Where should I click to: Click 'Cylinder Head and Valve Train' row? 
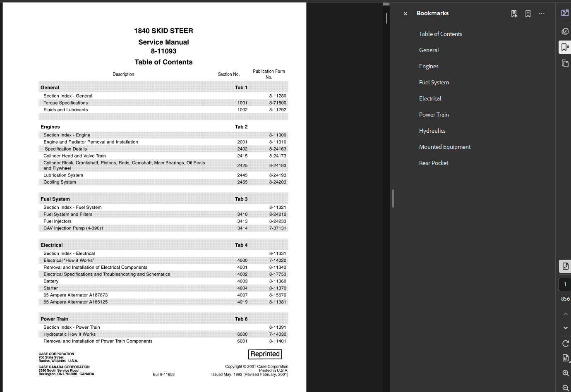pyautogui.click(x=163, y=156)
